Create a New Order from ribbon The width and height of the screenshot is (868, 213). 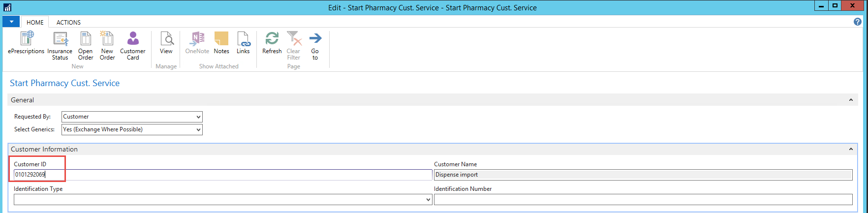click(107, 39)
